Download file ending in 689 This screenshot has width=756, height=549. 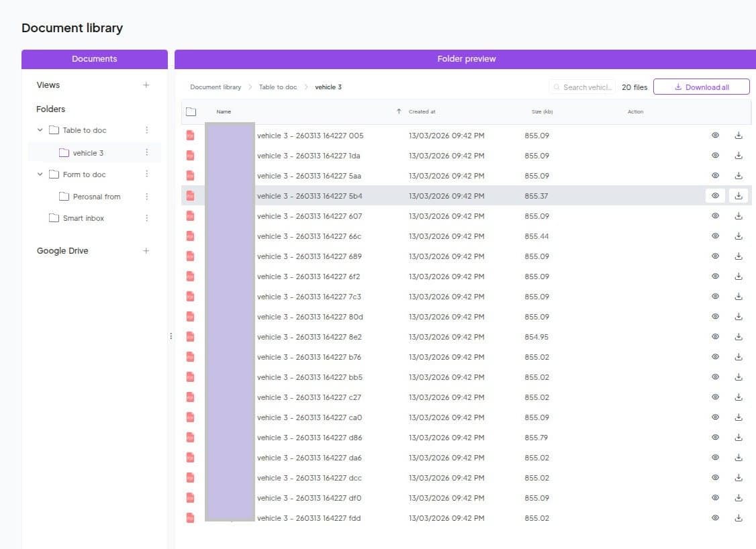(738, 256)
